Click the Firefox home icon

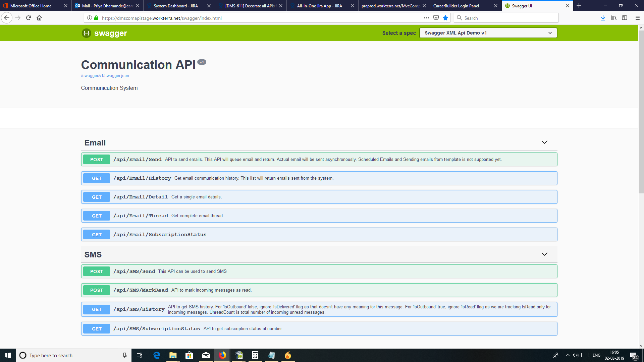click(39, 18)
